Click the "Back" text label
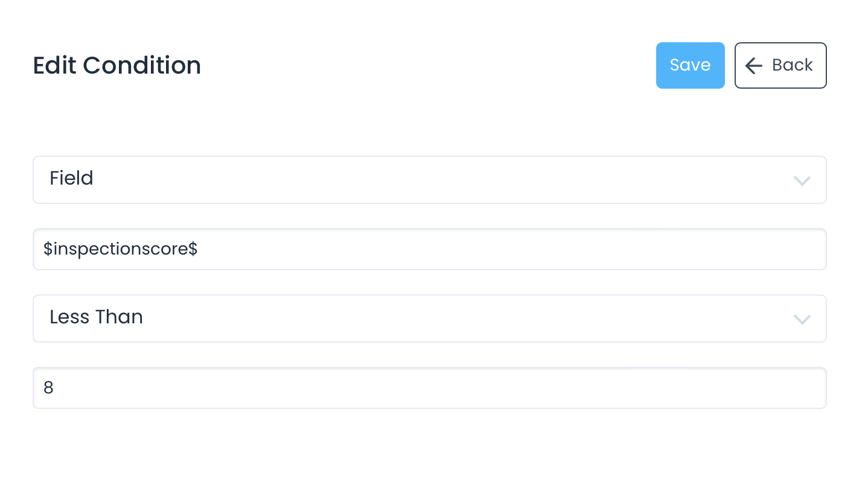 point(792,65)
